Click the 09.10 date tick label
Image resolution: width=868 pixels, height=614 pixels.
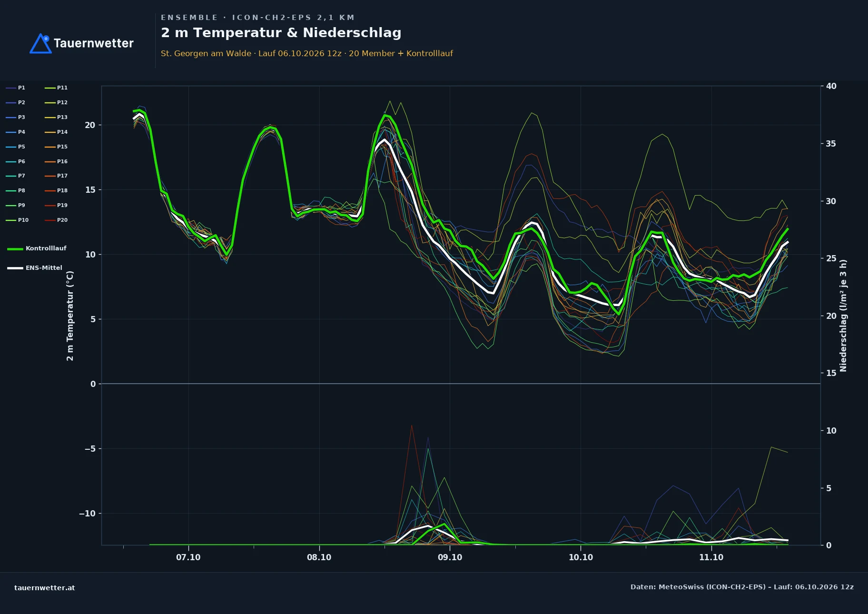[x=450, y=557]
